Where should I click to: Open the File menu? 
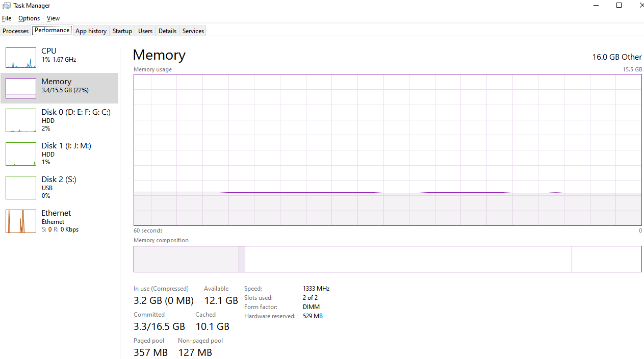(x=7, y=18)
